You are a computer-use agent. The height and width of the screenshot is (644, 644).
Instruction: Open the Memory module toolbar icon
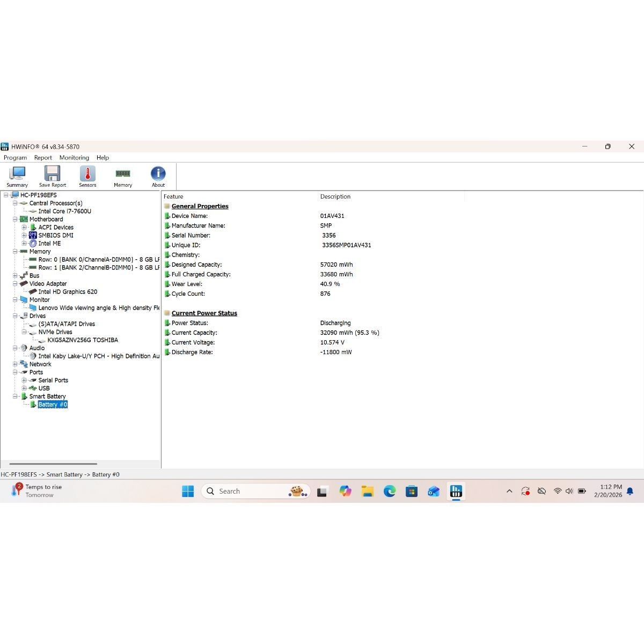(x=123, y=177)
